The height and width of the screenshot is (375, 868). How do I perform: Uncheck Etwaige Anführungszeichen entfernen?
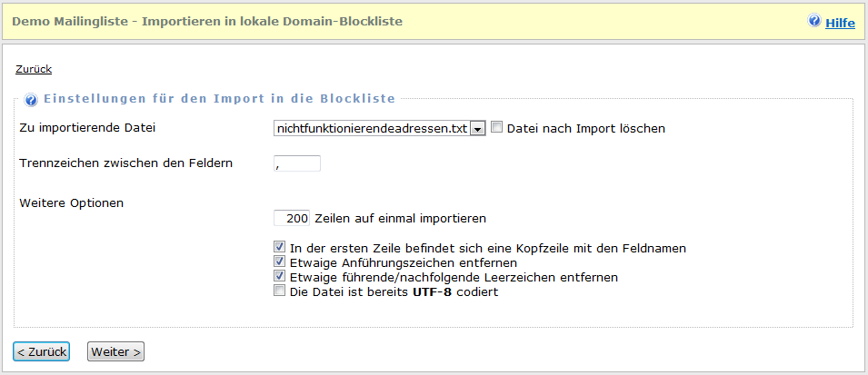click(x=280, y=262)
